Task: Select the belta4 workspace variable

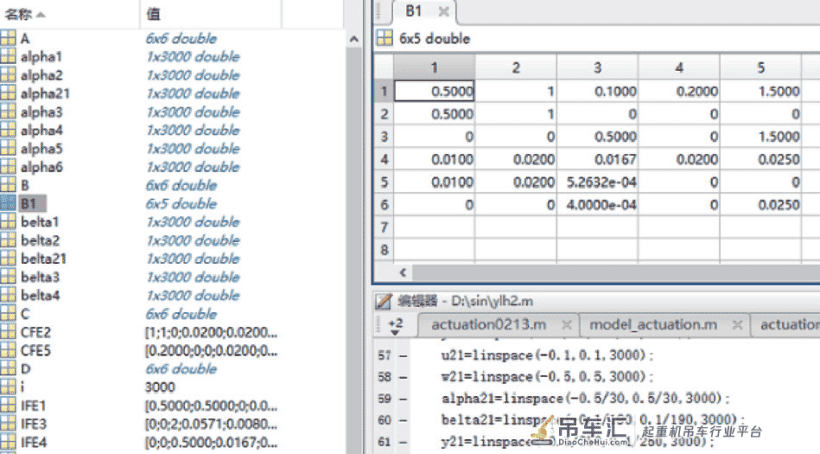Action: tap(40, 295)
